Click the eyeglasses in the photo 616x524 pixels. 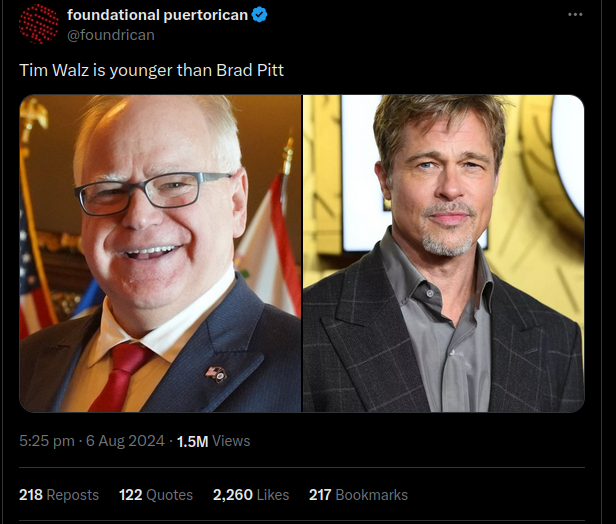tap(150, 190)
